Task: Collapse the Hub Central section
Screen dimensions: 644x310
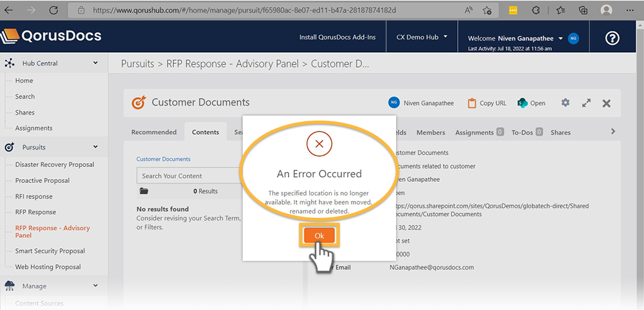Action: click(95, 63)
